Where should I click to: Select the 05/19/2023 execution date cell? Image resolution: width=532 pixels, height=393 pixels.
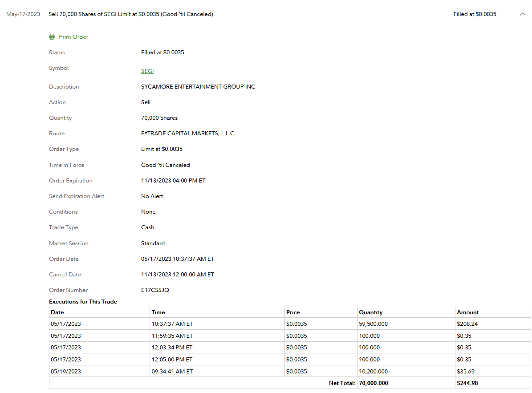[x=66, y=371]
